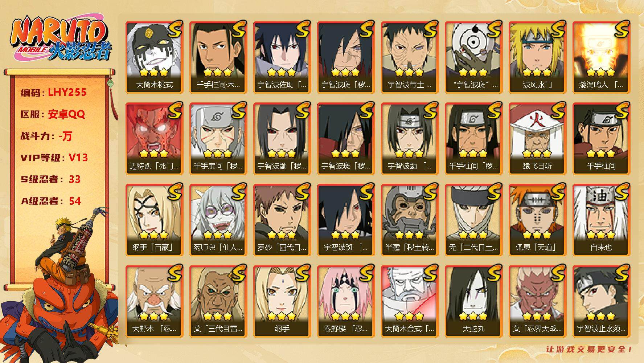The image size is (644, 363).
Task: Select the 千手柱间 card in second row
Action: click(x=601, y=138)
